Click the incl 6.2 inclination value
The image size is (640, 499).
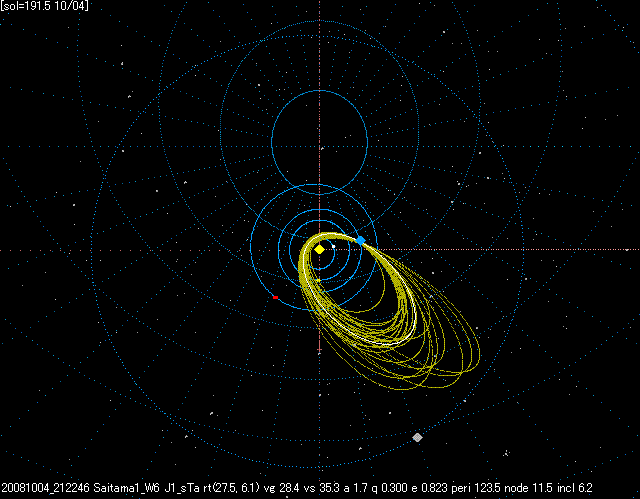pos(575,488)
